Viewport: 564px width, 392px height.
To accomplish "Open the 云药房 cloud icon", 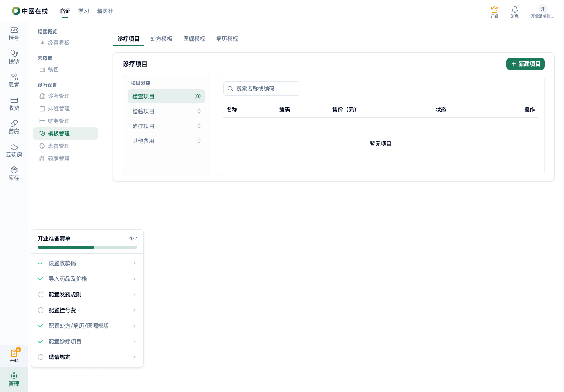I will click(14, 147).
